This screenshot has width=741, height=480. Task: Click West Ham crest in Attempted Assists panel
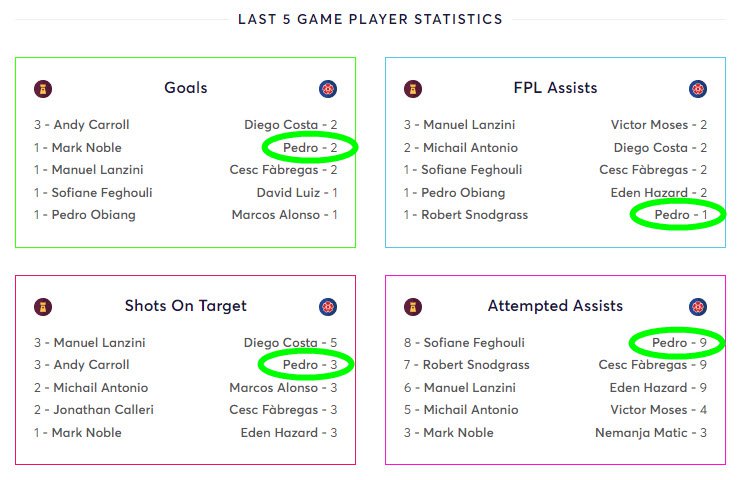tap(413, 307)
